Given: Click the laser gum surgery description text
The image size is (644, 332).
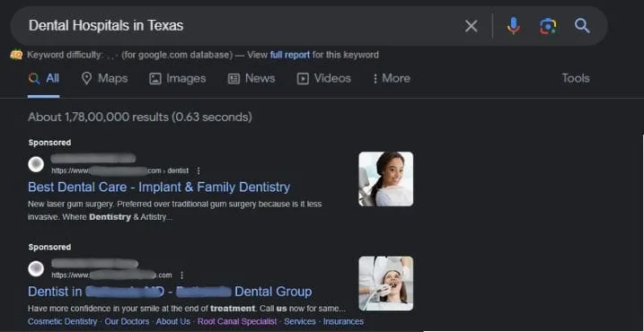Looking at the screenshot, I should (175, 210).
